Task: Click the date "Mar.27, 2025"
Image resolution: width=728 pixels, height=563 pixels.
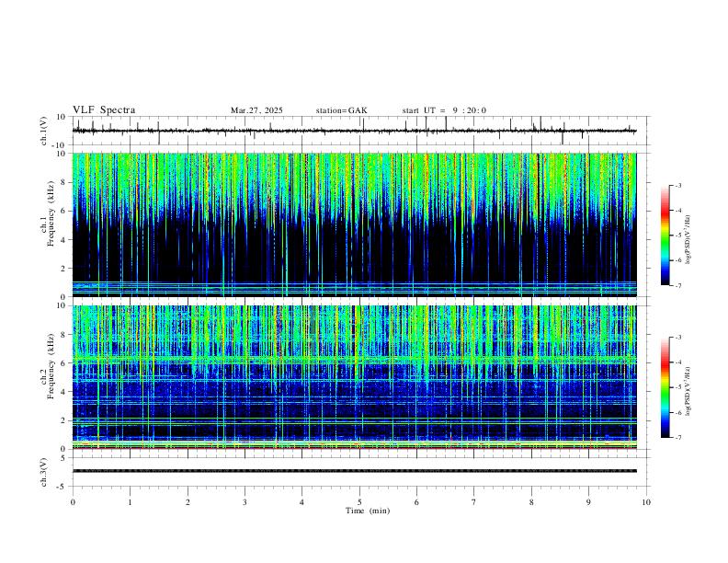Action: 256,110
